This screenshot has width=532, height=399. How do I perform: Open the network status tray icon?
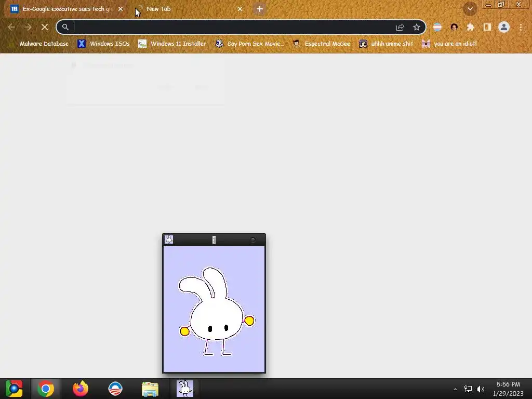tap(468, 389)
